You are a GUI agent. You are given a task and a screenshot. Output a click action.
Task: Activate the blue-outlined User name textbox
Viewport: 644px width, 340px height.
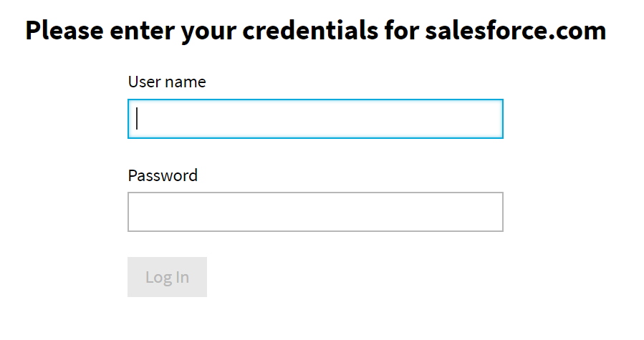315,119
